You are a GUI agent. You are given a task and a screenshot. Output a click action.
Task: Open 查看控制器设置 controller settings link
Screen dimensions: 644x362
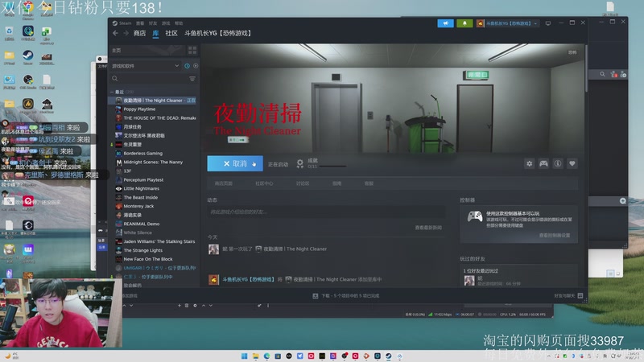click(x=555, y=235)
